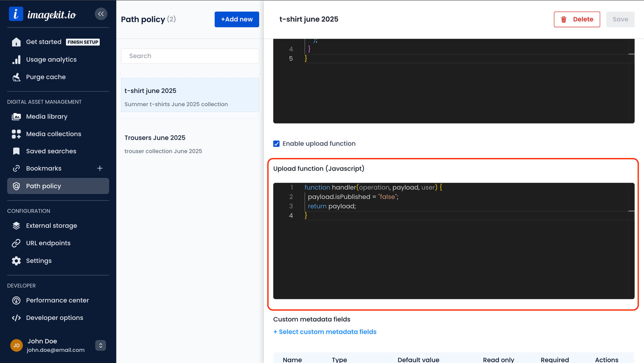The height and width of the screenshot is (363, 644).
Task: Click the Path policy shield icon
Action: tap(16, 186)
